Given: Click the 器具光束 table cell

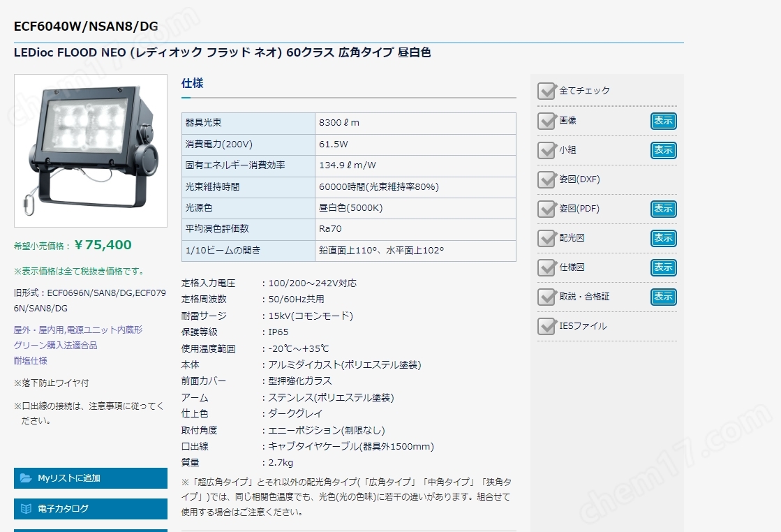Looking at the screenshot, I should pos(248,123).
